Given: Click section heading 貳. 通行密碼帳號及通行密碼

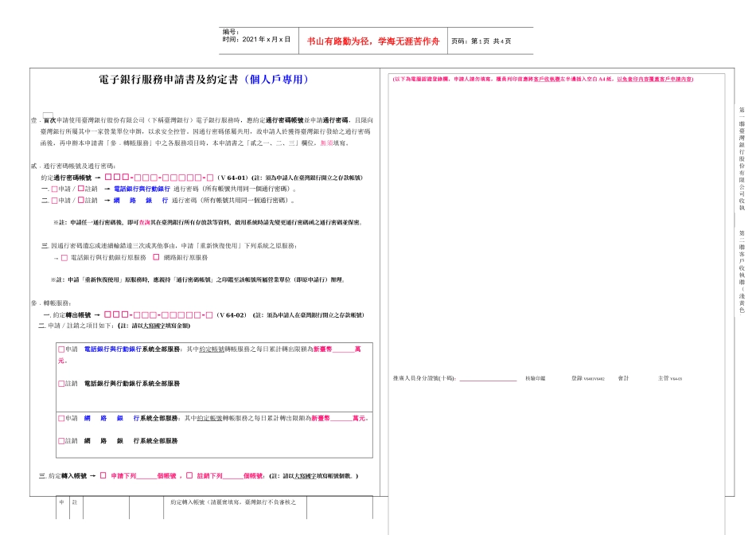Looking at the screenshot, I should click(x=73, y=166).
